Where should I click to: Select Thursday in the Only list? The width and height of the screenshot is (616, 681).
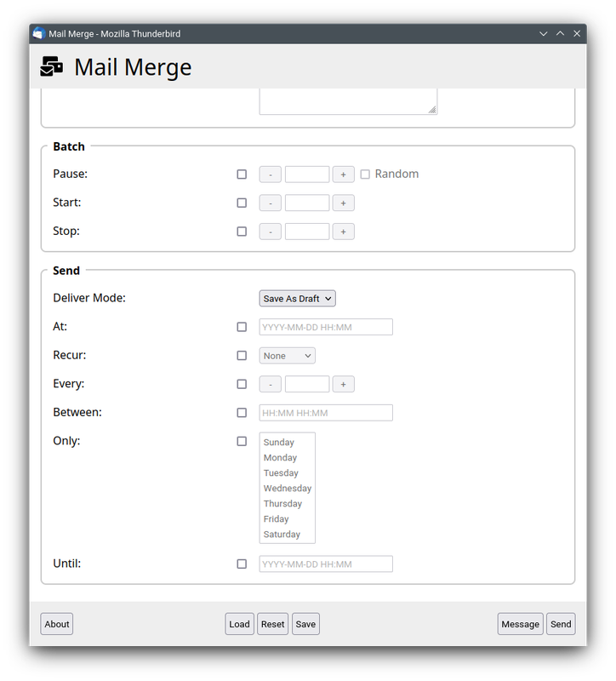click(288, 504)
